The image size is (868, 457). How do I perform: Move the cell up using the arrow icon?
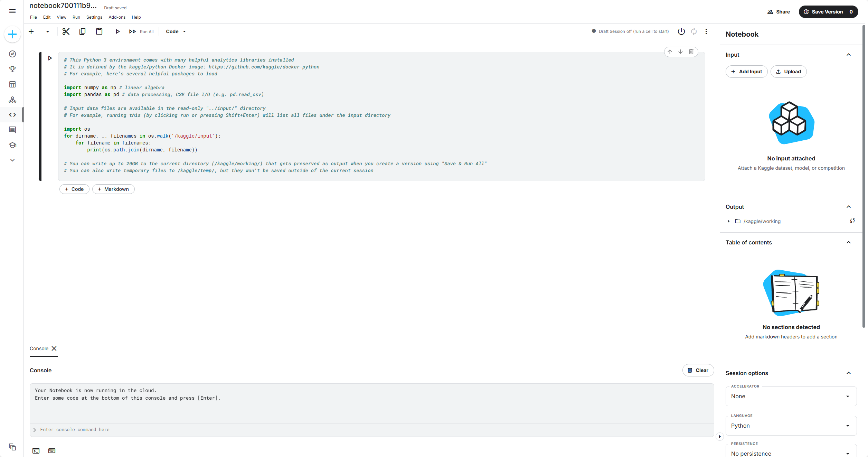[670, 52]
